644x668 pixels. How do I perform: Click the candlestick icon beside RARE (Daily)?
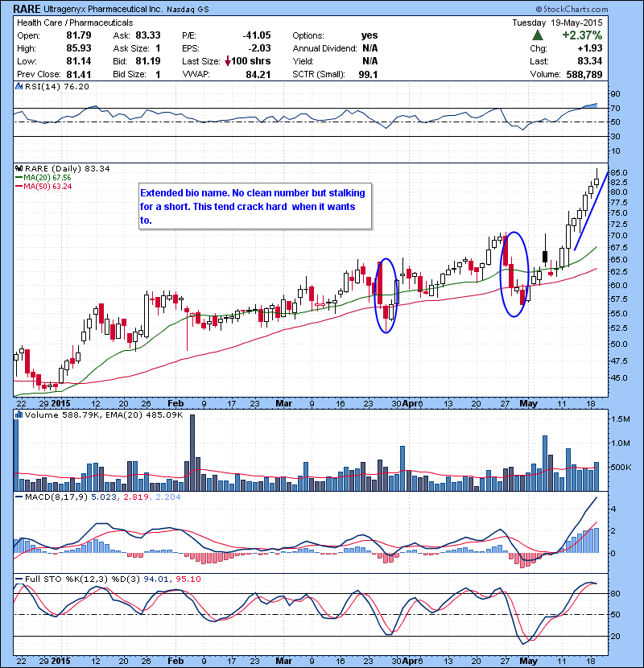19,169
